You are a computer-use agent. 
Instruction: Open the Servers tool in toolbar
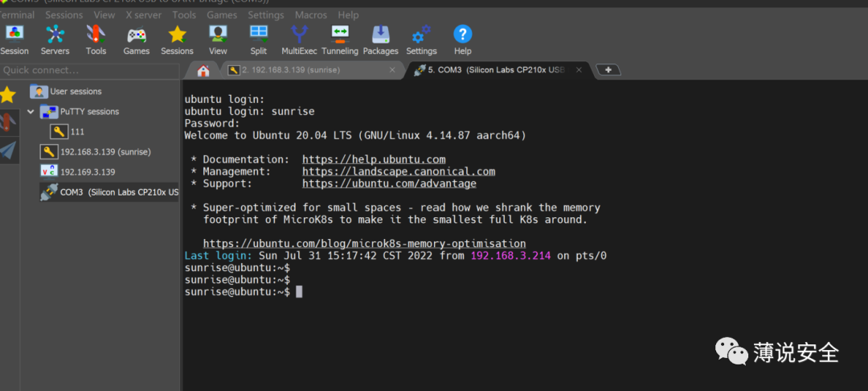(55, 39)
